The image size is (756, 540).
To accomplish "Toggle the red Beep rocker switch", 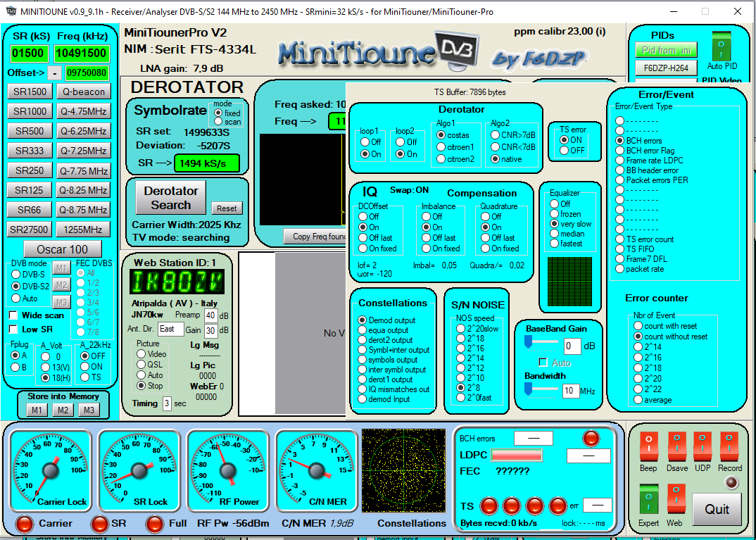I will click(x=648, y=446).
